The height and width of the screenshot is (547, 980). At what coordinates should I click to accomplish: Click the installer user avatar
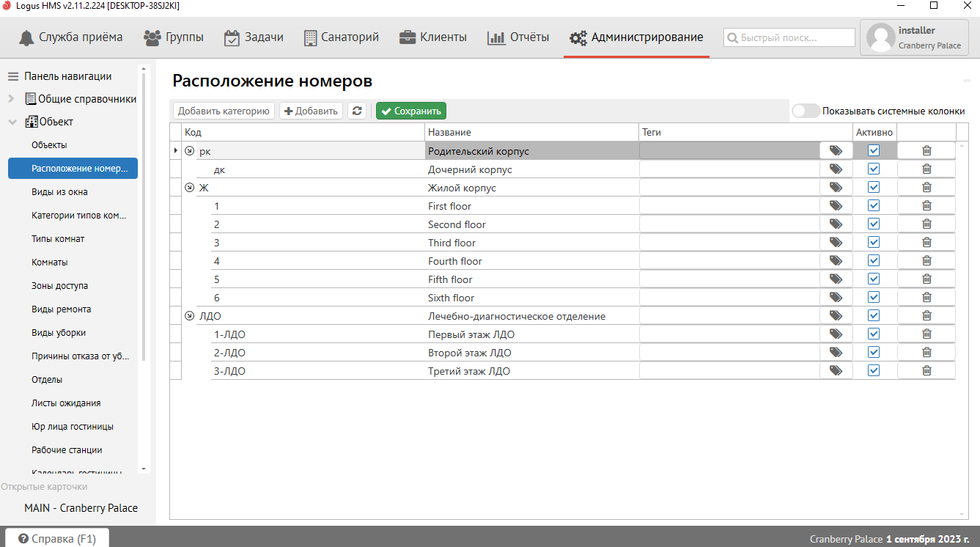point(880,37)
